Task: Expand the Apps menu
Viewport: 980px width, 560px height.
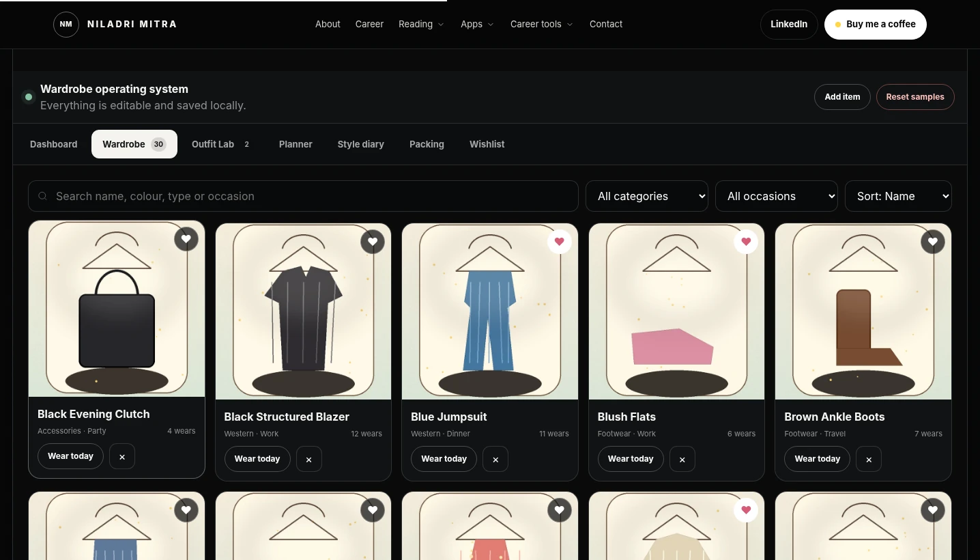Action: pyautogui.click(x=477, y=24)
